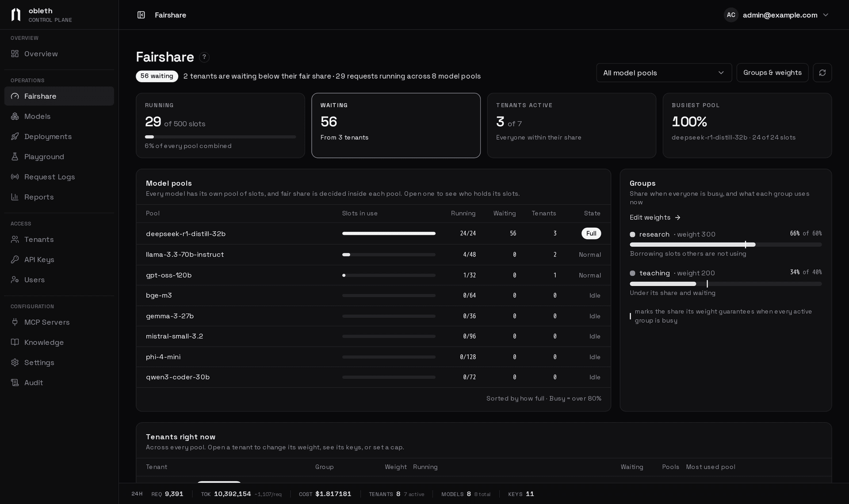Select the Busiest Pool card
Image resolution: width=849 pixels, height=504 pixels.
point(747,126)
